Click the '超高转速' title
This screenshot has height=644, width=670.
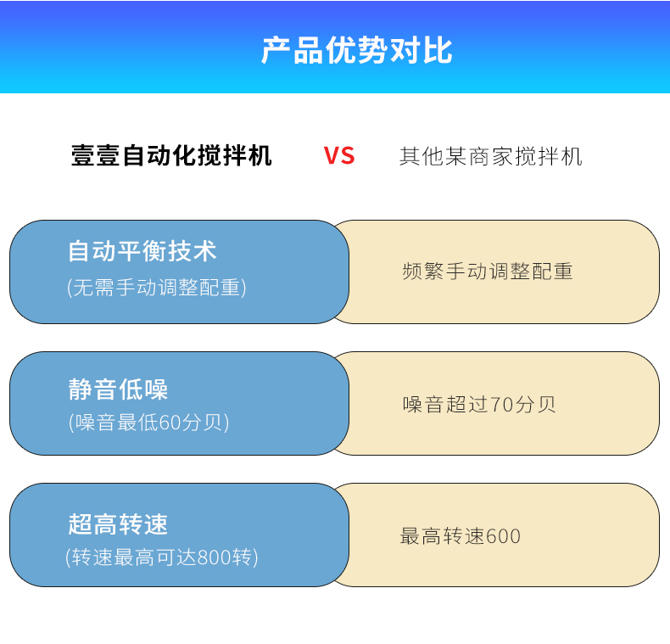pyautogui.click(x=118, y=524)
